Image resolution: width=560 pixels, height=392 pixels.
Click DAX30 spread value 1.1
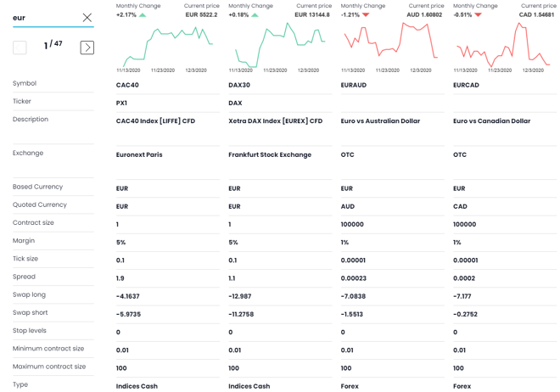tap(232, 278)
